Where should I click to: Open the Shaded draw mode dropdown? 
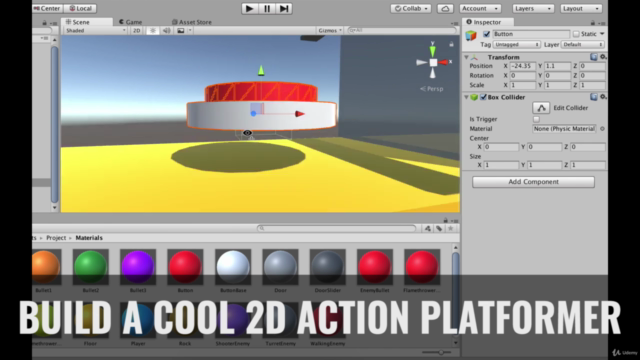[96, 31]
